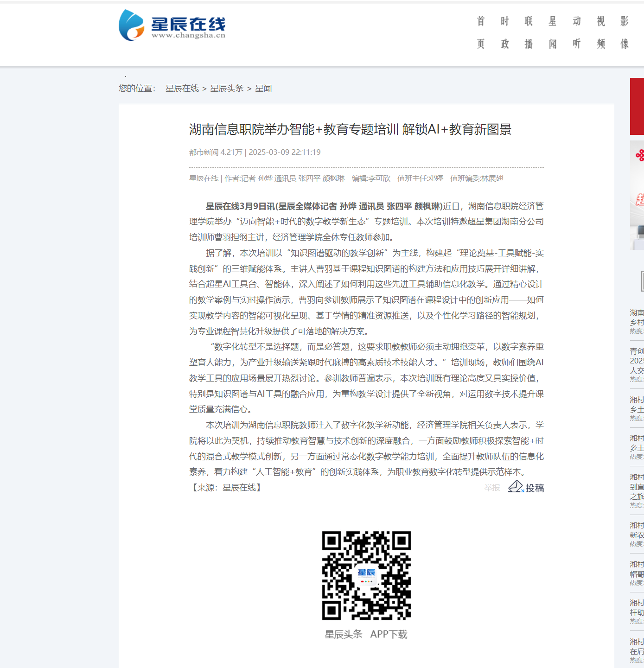
Task: Open the red banner in right sidebar
Action: (637, 106)
